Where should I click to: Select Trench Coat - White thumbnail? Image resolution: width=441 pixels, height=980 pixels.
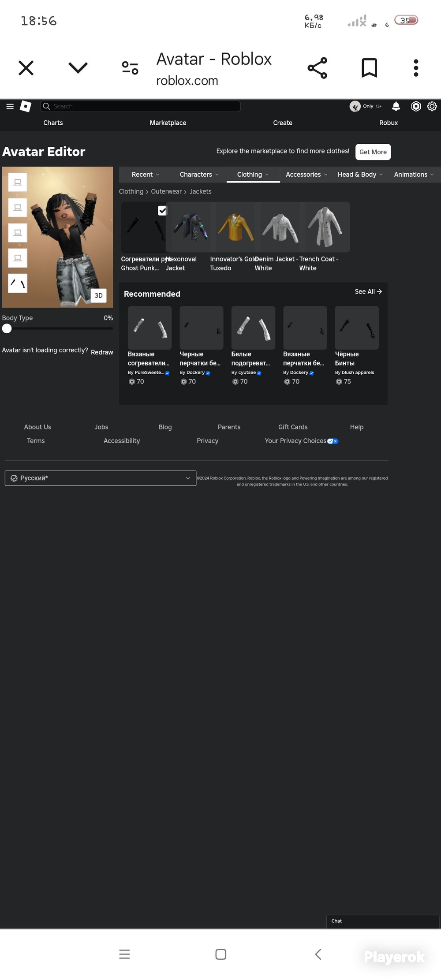tap(325, 227)
